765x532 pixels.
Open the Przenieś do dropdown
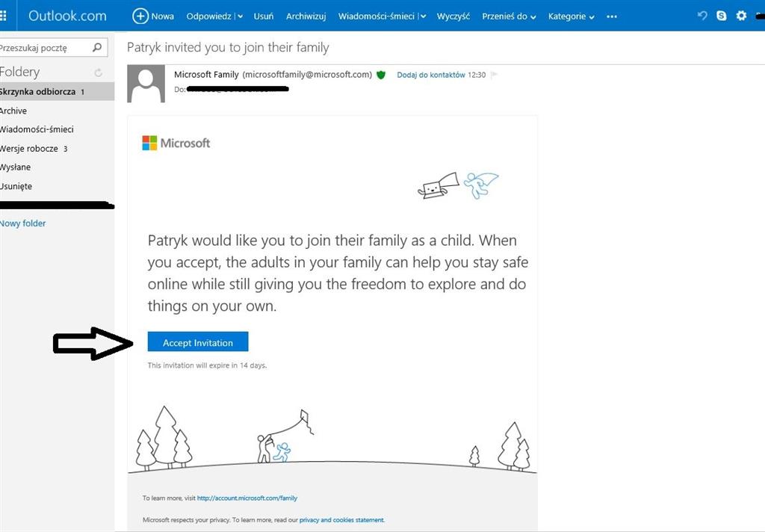tap(509, 16)
